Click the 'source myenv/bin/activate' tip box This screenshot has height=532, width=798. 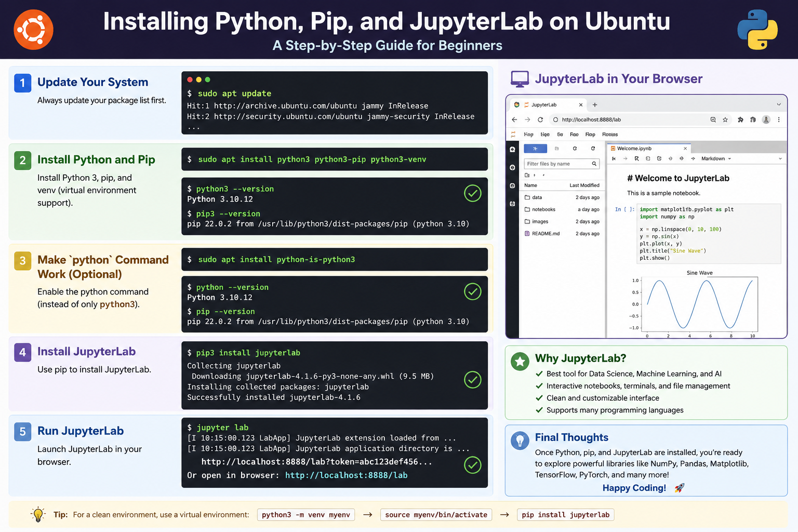(436, 515)
